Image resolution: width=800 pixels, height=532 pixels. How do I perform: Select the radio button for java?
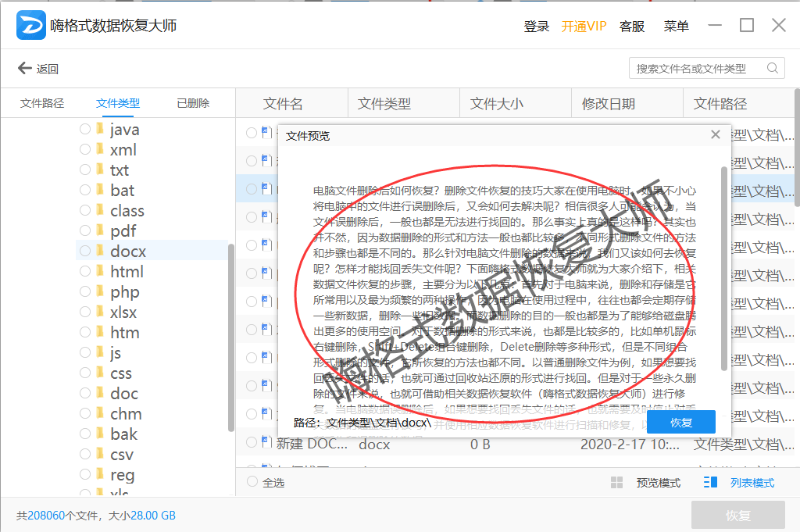(x=85, y=129)
